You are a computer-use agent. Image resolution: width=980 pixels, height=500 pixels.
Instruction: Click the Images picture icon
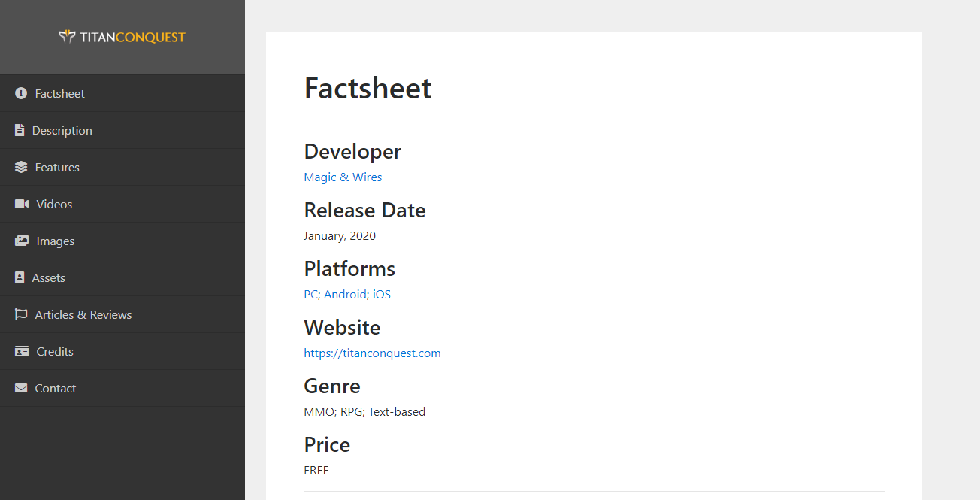coord(22,241)
